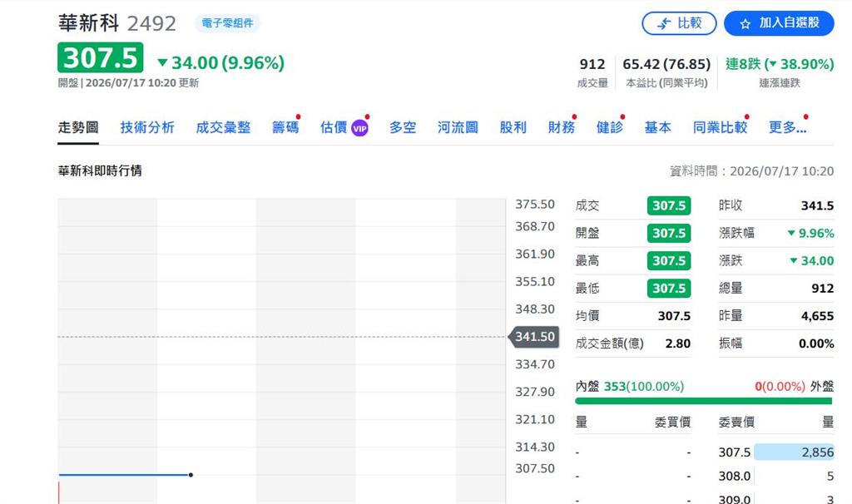Click the 昨收 341.5 value
The width and height of the screenshot is (852, 504).
817,205
